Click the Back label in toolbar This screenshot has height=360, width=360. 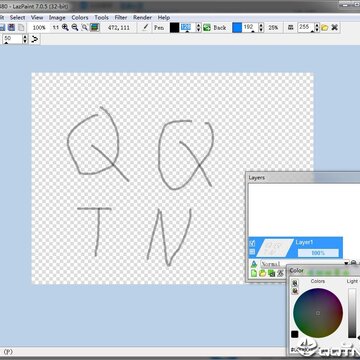click(220, 28)
